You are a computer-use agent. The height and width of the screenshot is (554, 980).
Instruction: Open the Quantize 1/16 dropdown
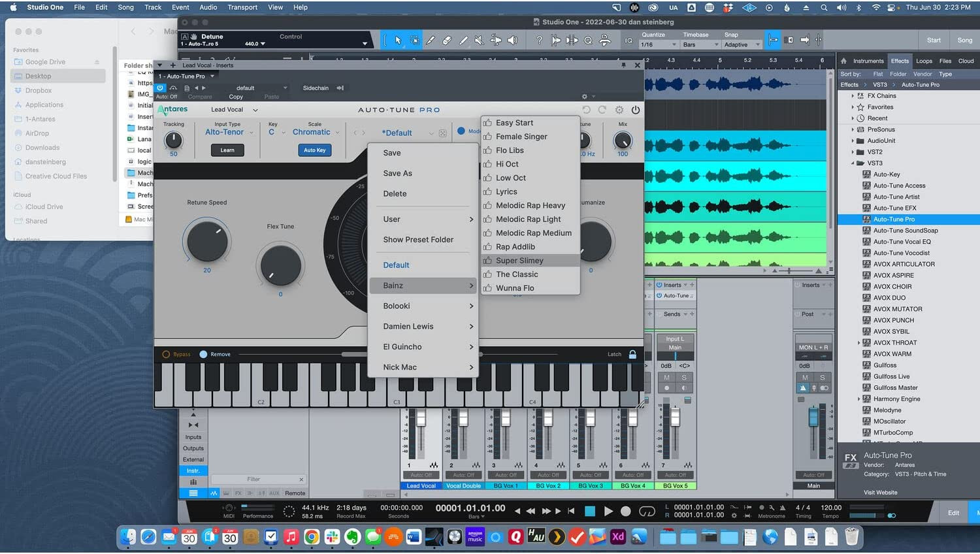pos(659,44)
